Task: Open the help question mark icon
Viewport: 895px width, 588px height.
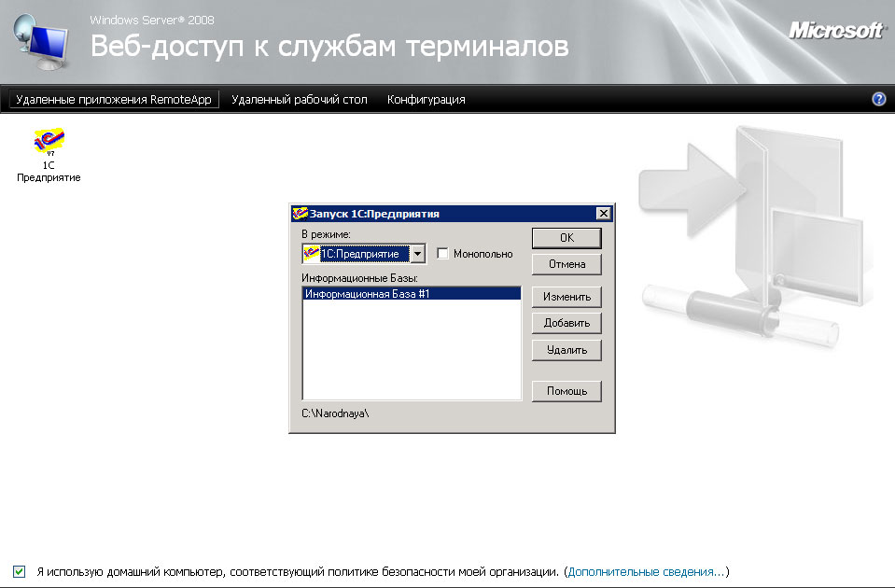Action: [879, 99]
